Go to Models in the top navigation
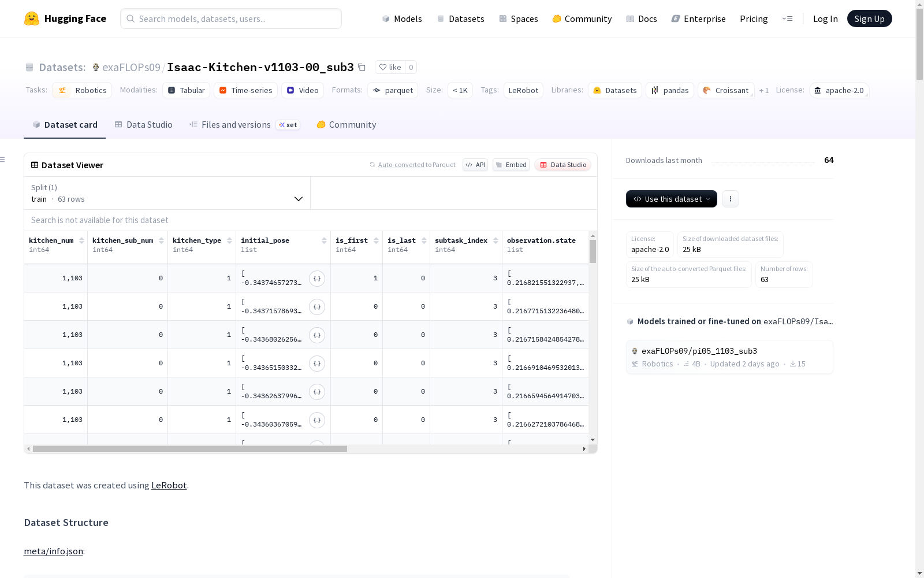Screen dimensions: 924x578 tap(402, 18)
